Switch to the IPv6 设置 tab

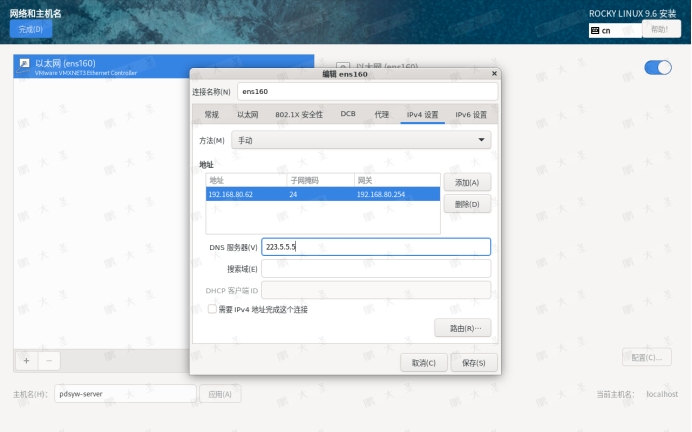471,114
